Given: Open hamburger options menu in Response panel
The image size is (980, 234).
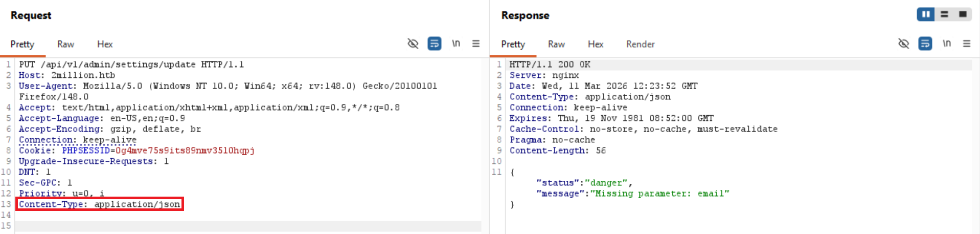Looking at the screenshot, I should (x=967, y=44).
